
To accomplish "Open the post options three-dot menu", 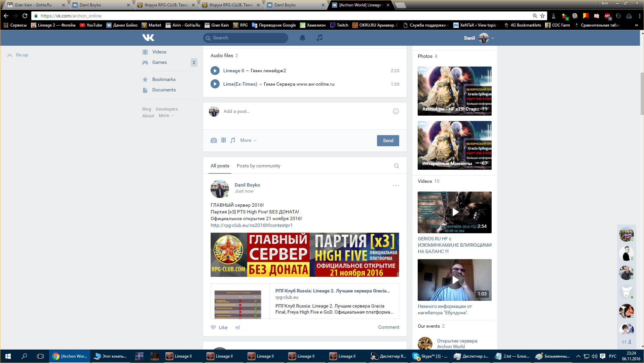I will point(396,186).
